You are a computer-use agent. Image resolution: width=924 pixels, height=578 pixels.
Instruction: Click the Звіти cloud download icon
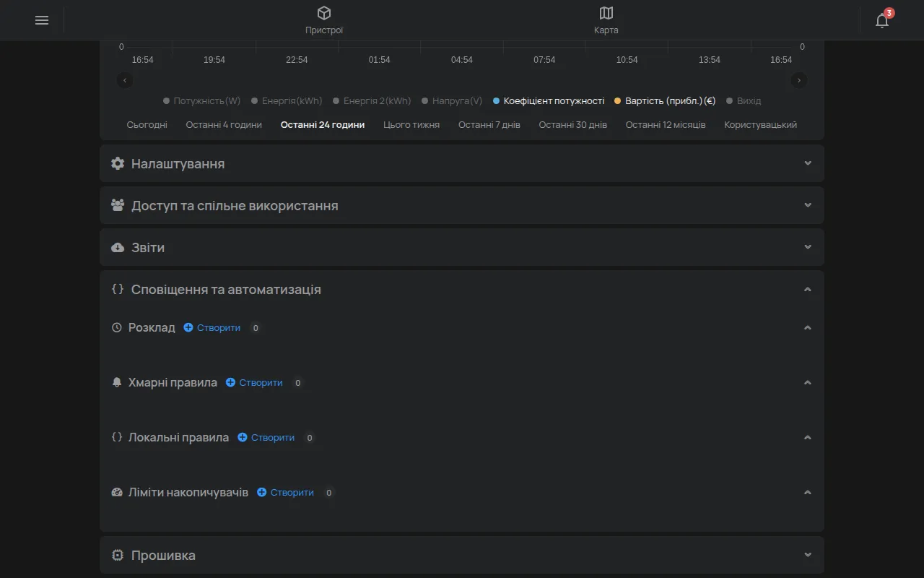point(118,247)
